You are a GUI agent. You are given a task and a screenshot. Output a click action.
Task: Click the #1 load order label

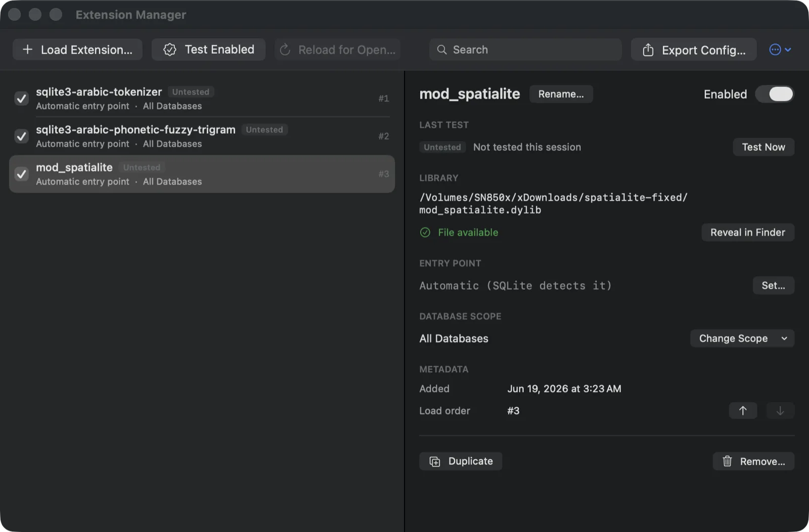click(384, 98)
